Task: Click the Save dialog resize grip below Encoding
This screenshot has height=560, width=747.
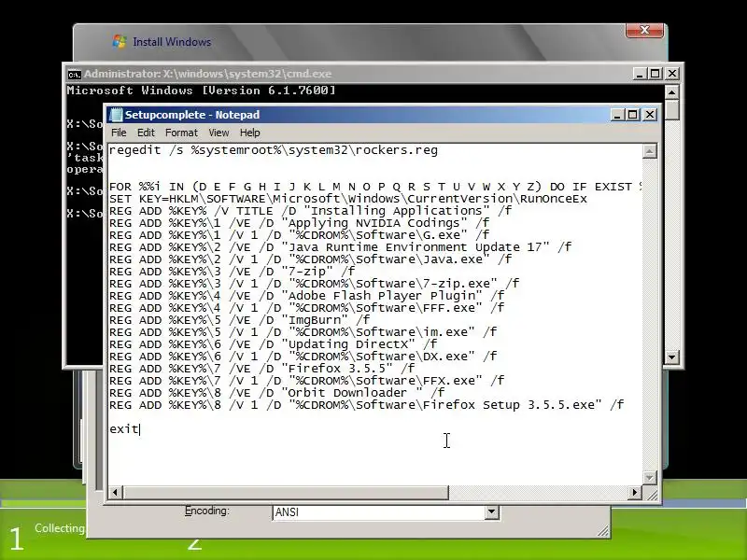Action: coord(603,530)
